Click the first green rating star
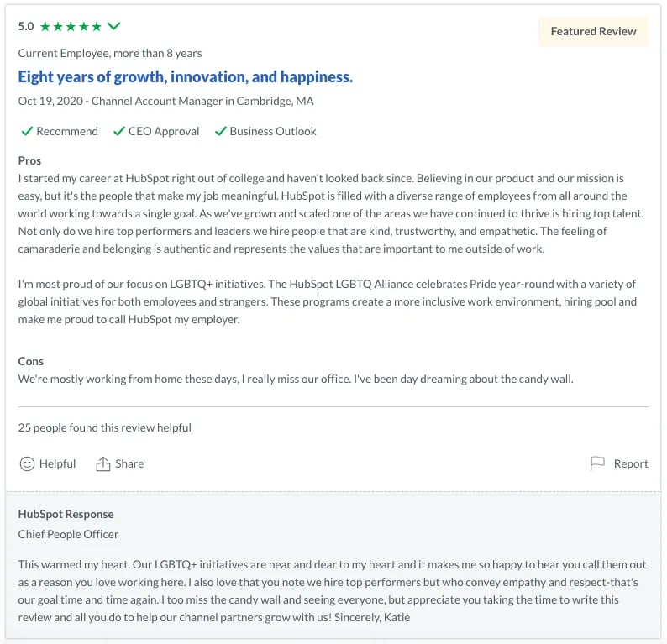This screenshot has width=667, height=644. coord(45,27)
